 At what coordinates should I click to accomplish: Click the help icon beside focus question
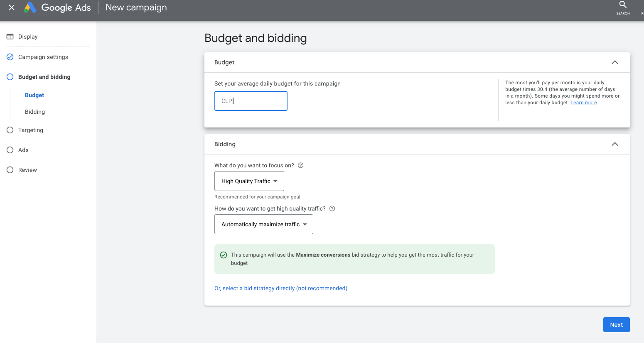(301, 165)
